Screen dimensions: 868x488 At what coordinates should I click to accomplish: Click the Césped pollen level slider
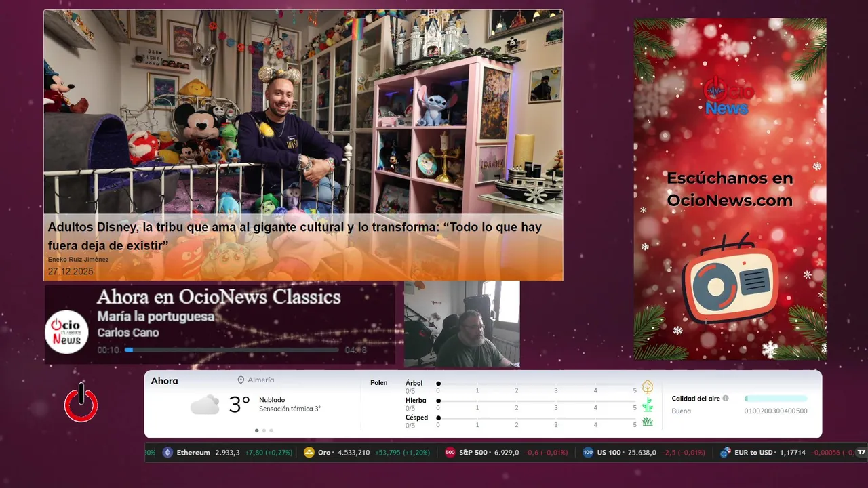pyautogui.click(x=536, y=418)
